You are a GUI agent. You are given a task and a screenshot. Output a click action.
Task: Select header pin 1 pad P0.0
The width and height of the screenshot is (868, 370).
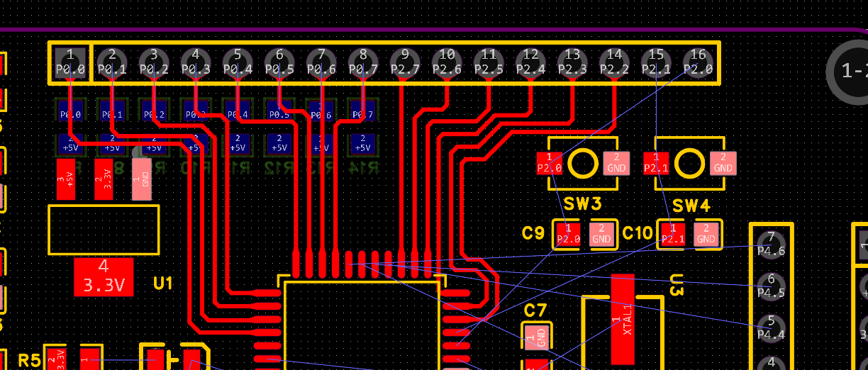coord(69,62)
